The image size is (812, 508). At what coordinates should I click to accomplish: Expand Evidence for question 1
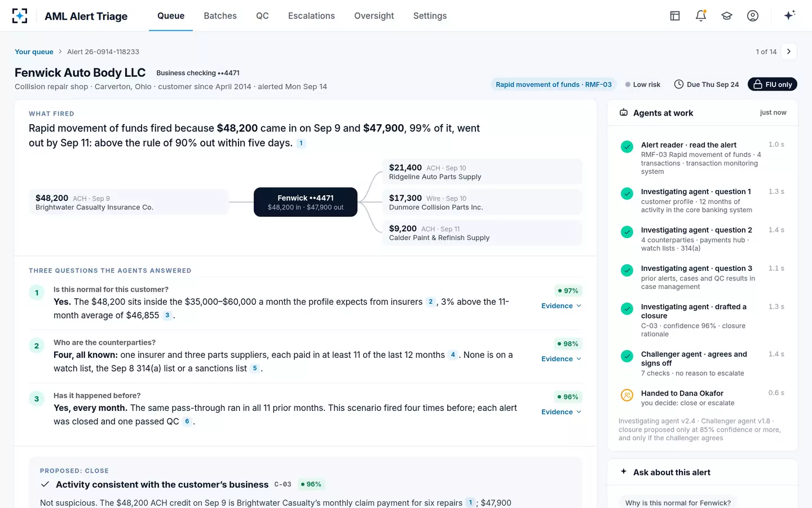561,306
